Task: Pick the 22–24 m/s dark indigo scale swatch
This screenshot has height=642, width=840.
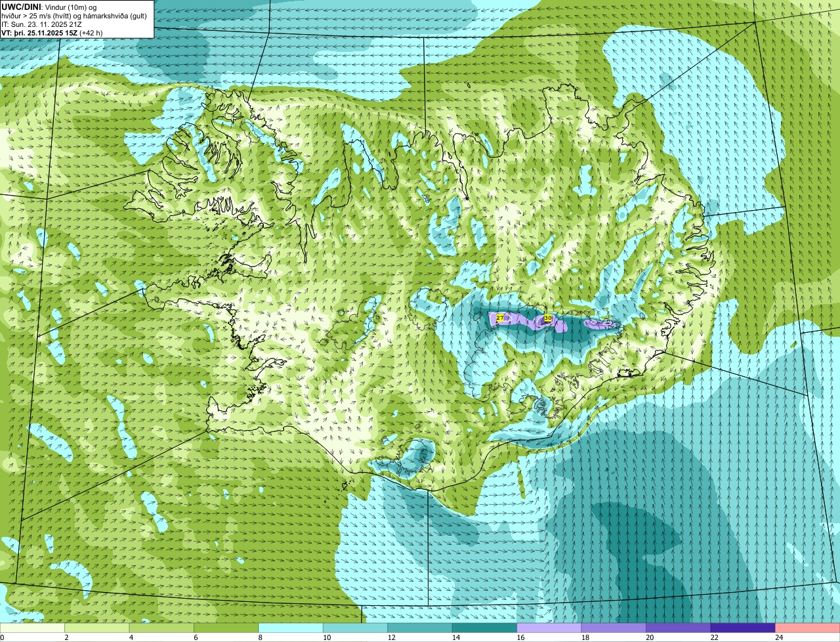Action: [x=743, y=628]
